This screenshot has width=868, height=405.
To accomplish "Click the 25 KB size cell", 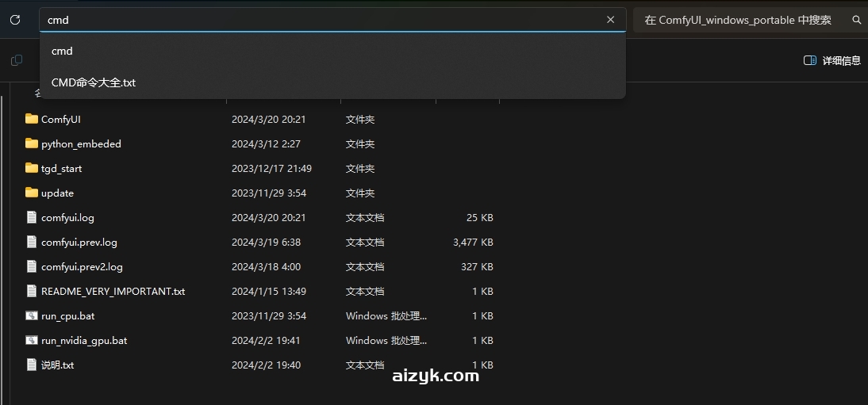I will pyautogui.click(x=479, y=218).
